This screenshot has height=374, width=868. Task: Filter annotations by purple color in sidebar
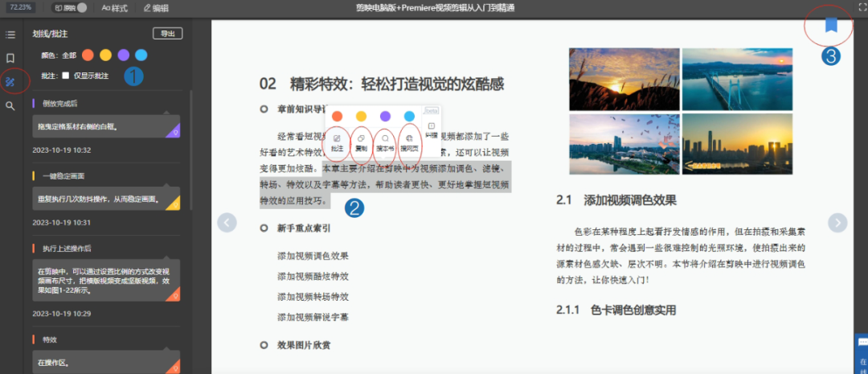[123, 55]
